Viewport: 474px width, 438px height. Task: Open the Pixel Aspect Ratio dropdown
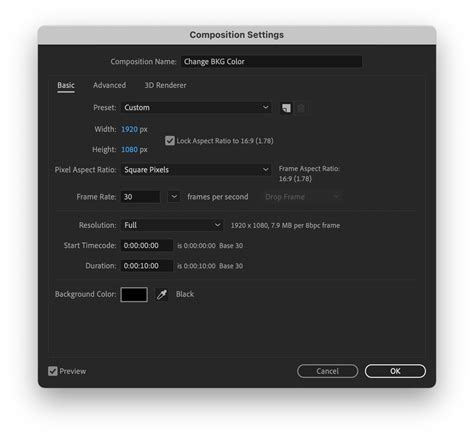pos(196,170)
